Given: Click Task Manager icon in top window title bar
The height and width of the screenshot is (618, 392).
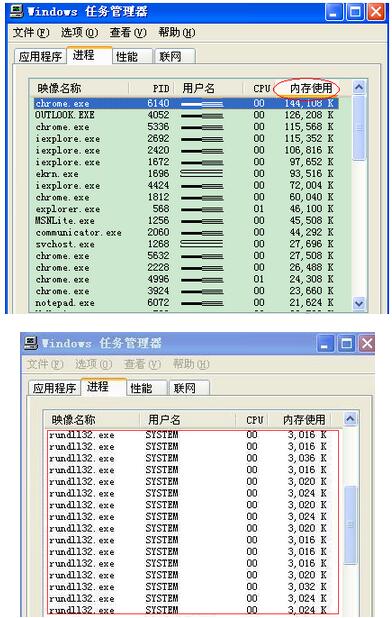Looking at the screenshot, I should pos(16,11).
